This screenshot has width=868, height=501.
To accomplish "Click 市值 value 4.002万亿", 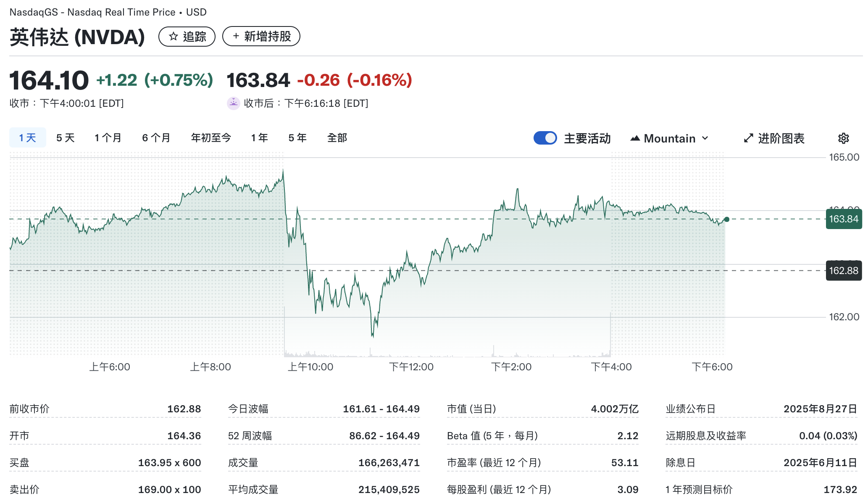I will [615, 409].
